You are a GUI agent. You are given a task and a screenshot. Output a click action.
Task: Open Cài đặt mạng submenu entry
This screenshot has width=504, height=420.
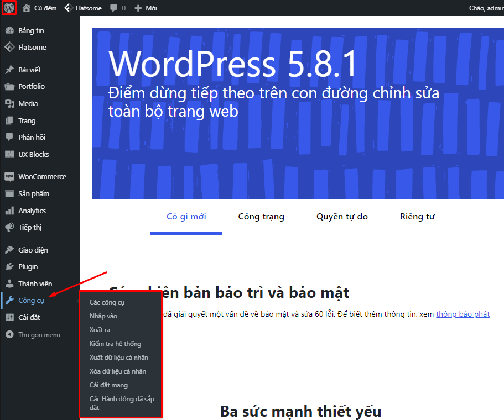point(108,385)
